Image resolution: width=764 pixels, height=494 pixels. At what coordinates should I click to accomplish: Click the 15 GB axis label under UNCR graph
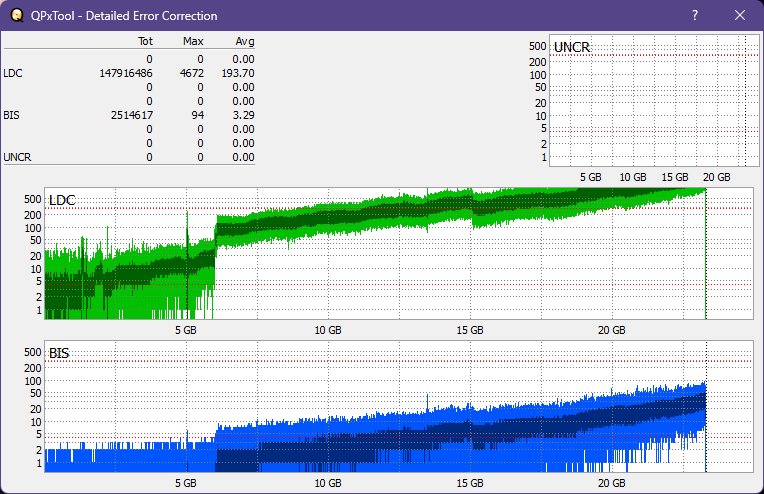(674, 177)
